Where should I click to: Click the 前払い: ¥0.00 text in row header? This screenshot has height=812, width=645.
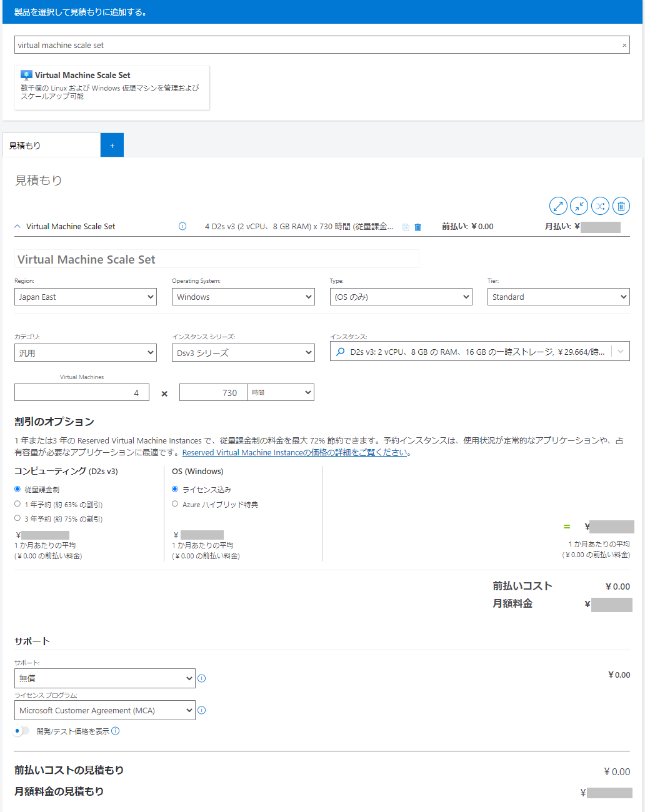467,227
